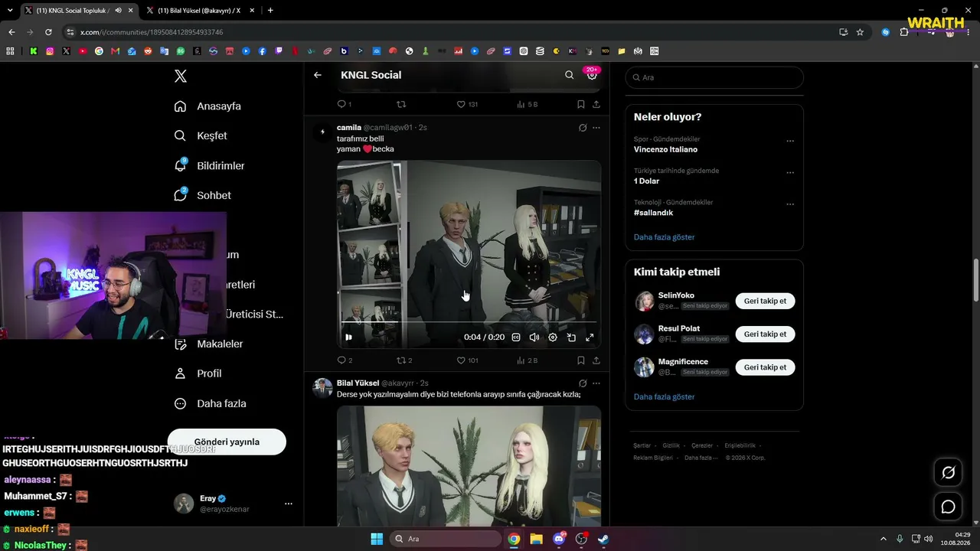Open picture-in-picture for the video
The height and width of the screenshot is (551, 980).
pos(571,337)
